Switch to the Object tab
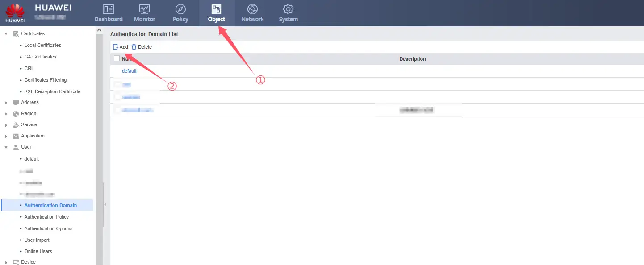This screenshot has height=265, width=644. click(x=216, y=13)
